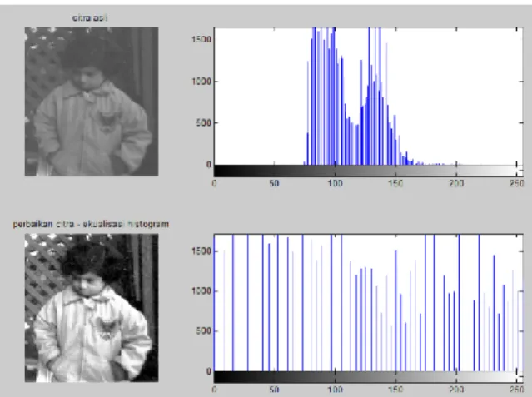Click the 1500 y-axis label on top histogram
This screenshot has height=397, width=532.
[201, 39]
